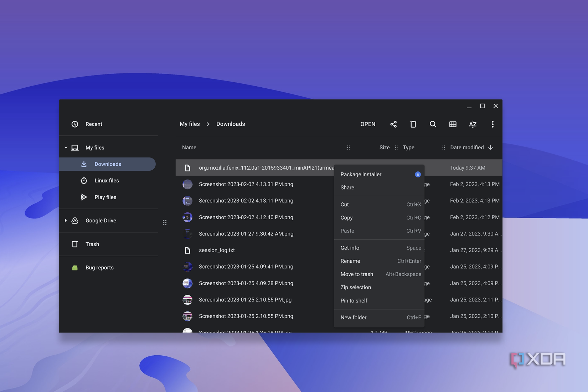Open search with magnifier icon
The image size is (588, 392).
433,124
